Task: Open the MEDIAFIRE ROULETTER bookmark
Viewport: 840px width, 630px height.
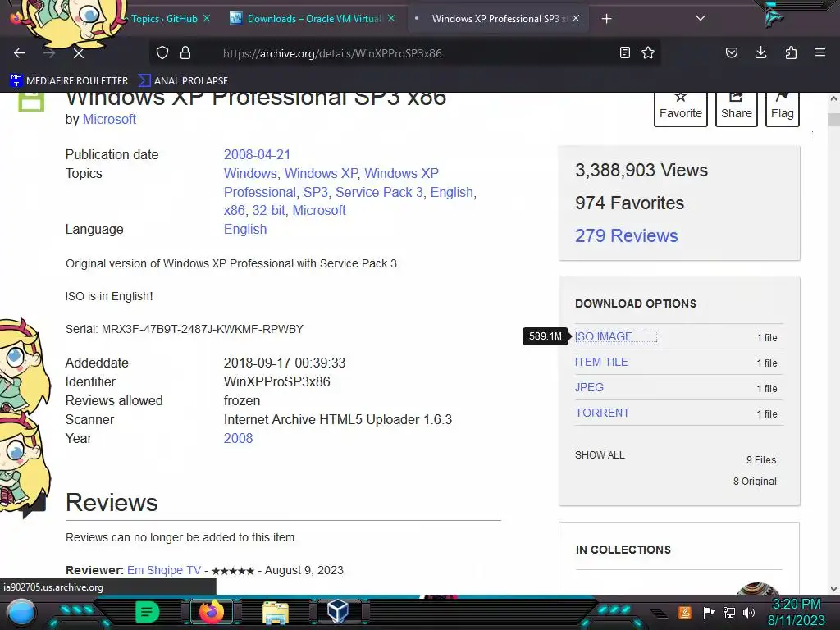Action: [x=69, y=81]
